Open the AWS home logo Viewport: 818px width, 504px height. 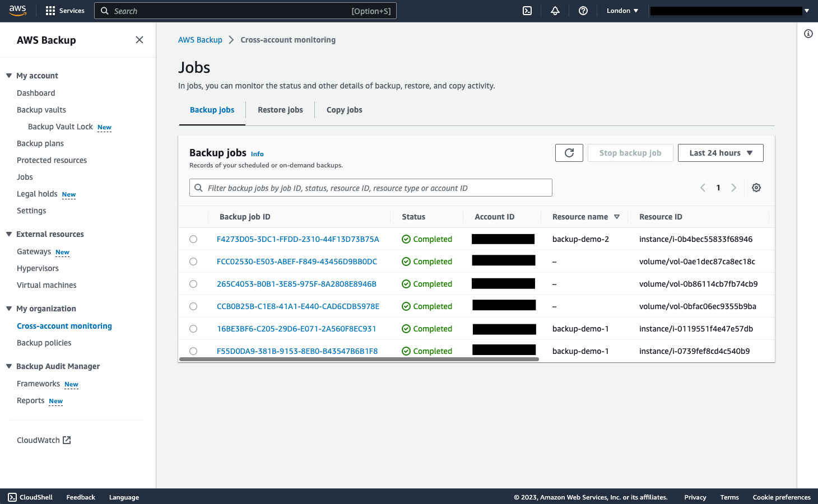point(18,11)
